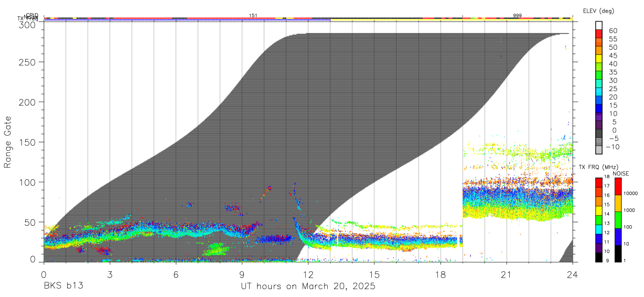This screenshot has height=297, width=644.
Task: Click the x-axis tick label '12'
Action: click(308, 274)
